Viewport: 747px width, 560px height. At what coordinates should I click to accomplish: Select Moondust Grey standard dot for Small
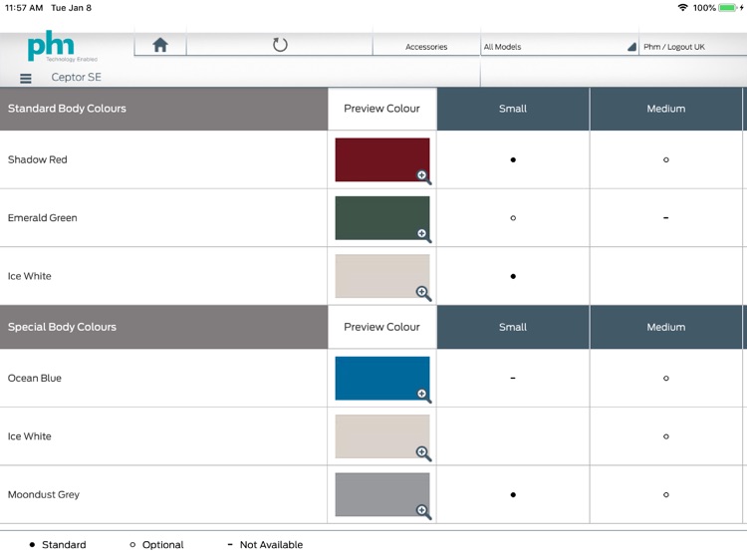[513, 494]
